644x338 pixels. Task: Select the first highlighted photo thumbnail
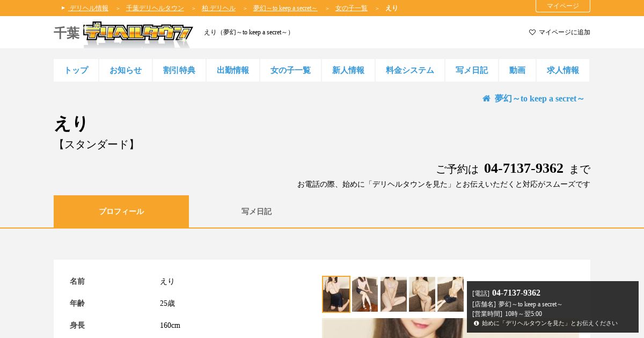(x=336, y=294)
